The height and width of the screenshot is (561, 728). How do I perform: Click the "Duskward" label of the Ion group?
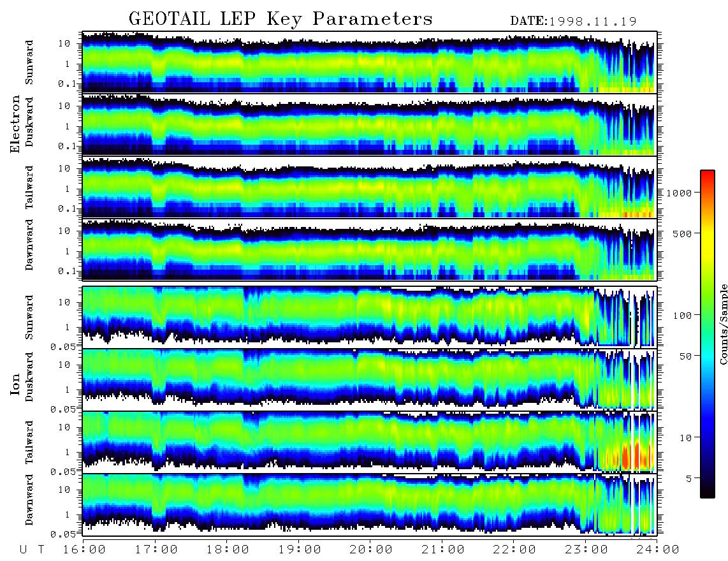pos(29,377)
